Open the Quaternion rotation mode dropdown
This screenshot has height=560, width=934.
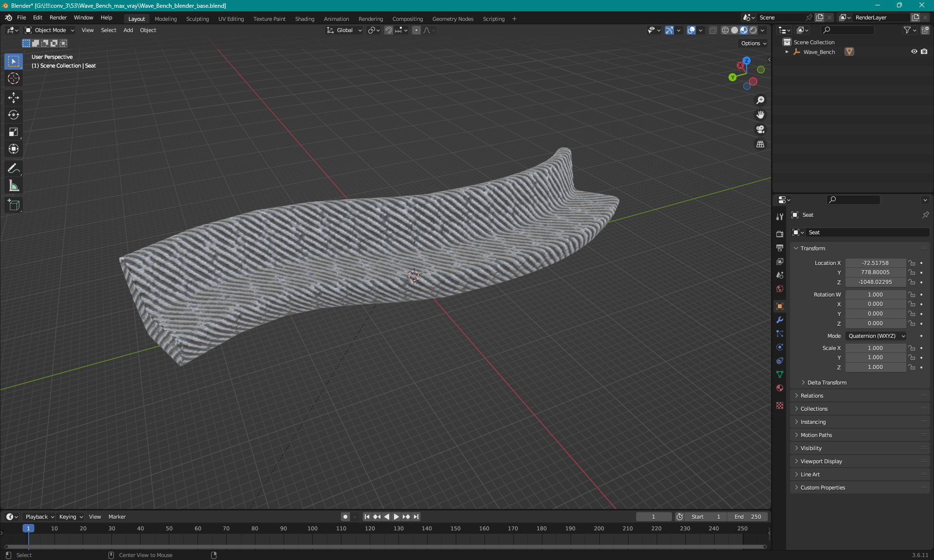click(876, 336)
